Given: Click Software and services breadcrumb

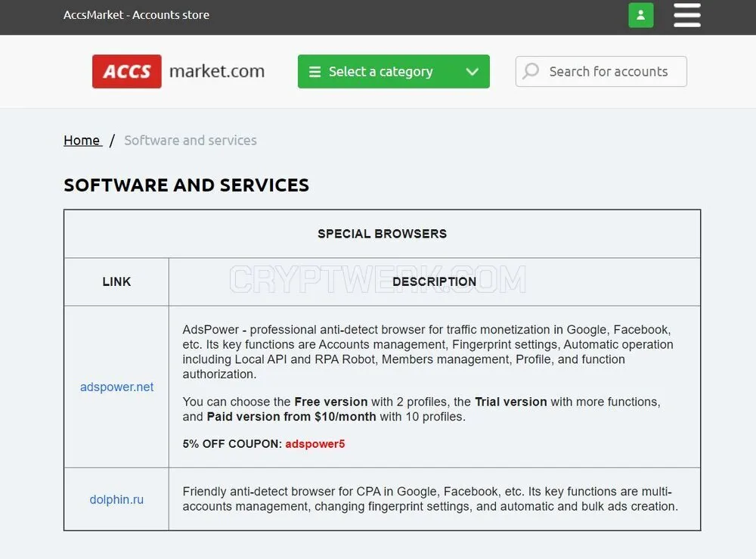Looking at the screenshot, I should [191, 141].
